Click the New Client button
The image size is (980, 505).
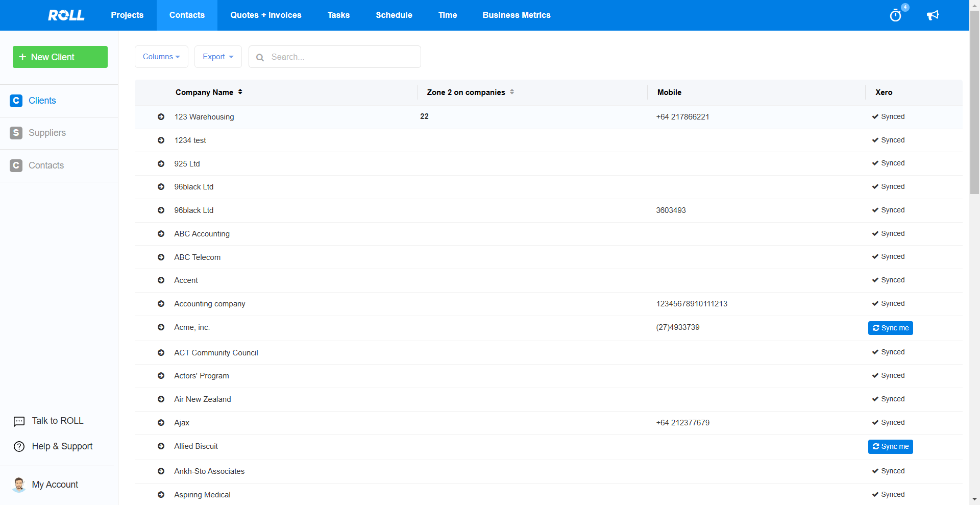point(60,57)
